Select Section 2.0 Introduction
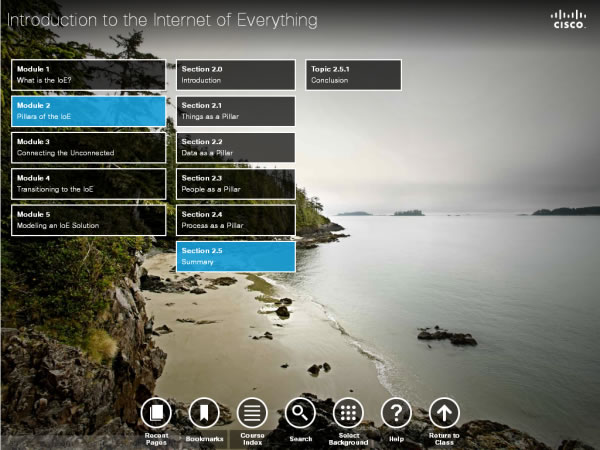600x450 pixels. (235, 74)
